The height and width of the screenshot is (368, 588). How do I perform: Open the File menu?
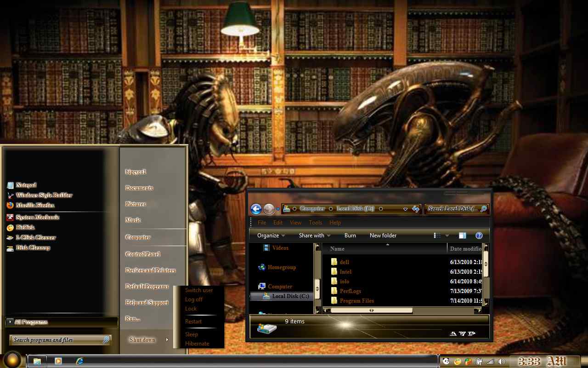tap(262, 223)
